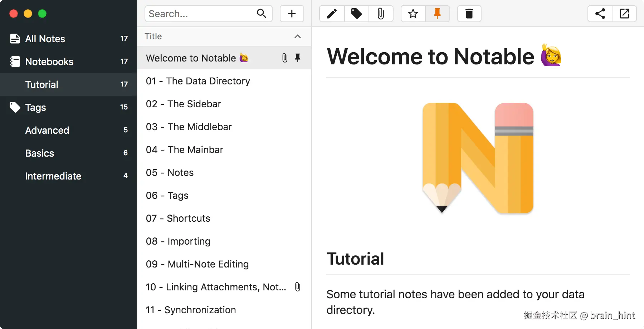Click paperclip icon on Welcome to Notable row
This screenshot has height=329, width=644.
(x=285, y=58)
